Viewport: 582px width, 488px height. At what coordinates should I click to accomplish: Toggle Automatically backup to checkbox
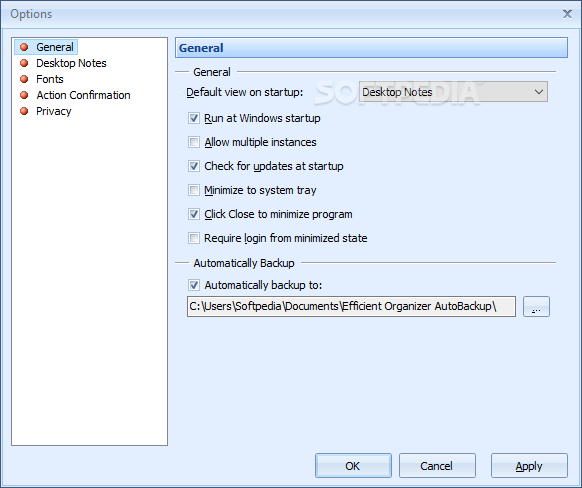(x=194, y=285)
